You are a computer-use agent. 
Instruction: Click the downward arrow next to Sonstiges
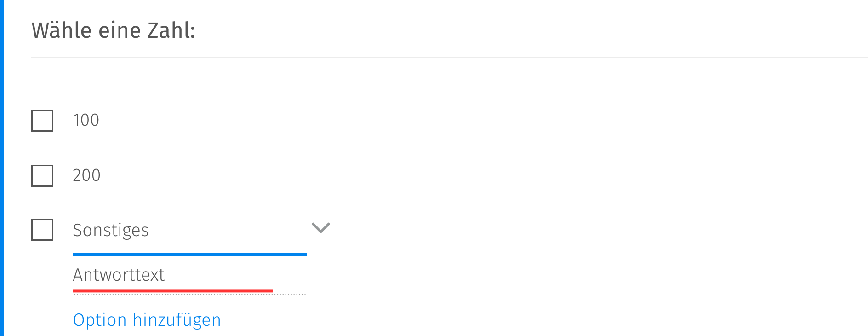point(320,227)
